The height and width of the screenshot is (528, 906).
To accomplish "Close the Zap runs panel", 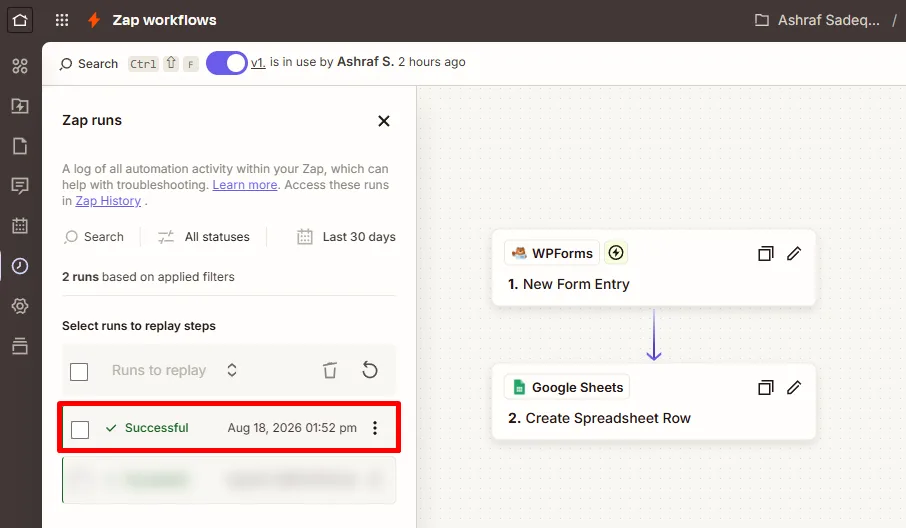I will 384,121.
